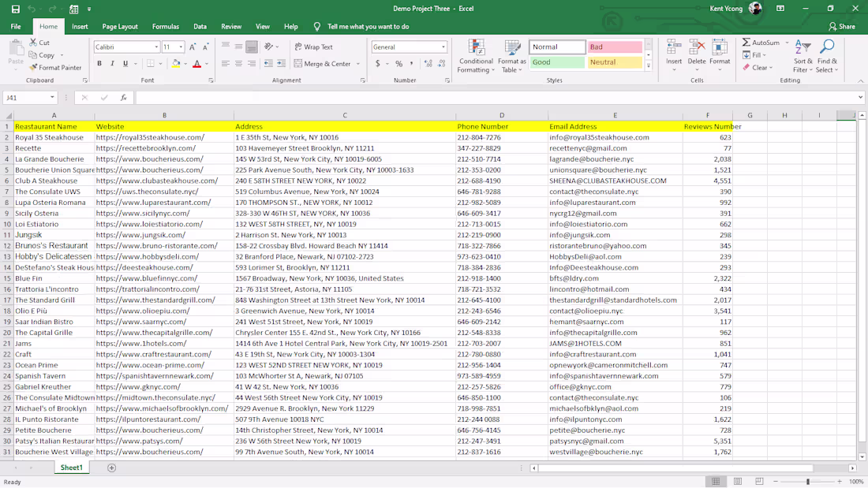Screen dimensions: 868x488
Task: Toggle Bold formatting
Action: click(99, 64)
